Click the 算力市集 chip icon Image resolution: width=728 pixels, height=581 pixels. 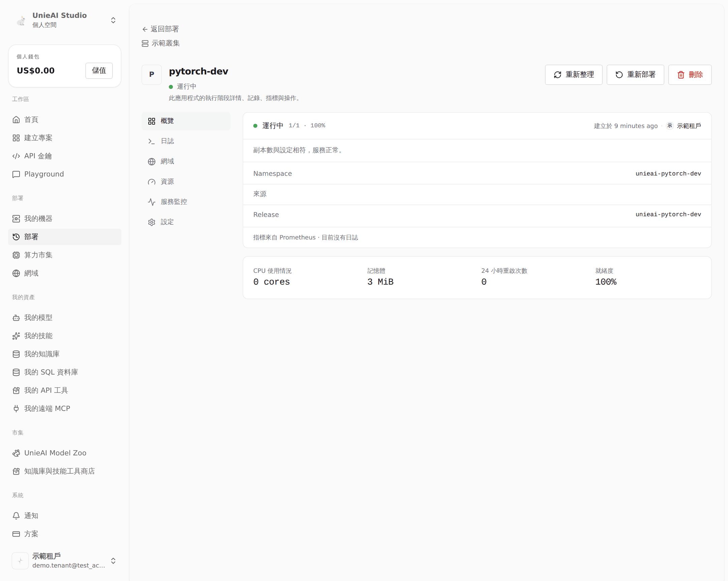pyautogui.click(x=16, y=255)
